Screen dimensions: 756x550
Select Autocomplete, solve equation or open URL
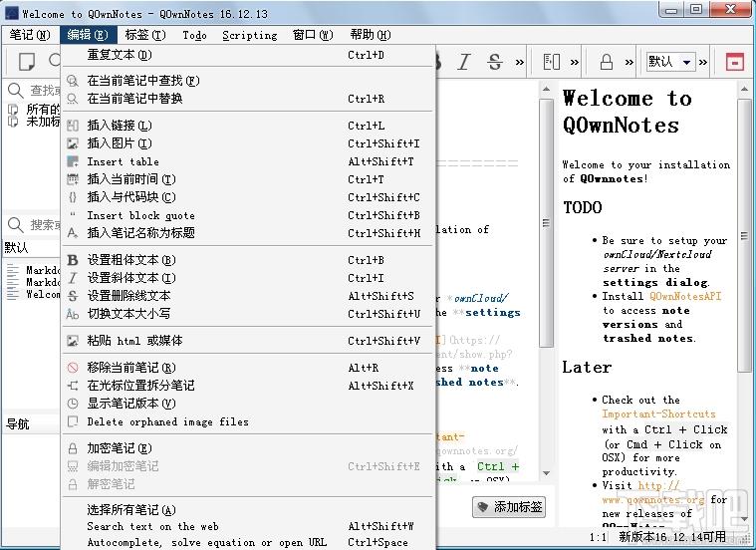click(248, 542)
